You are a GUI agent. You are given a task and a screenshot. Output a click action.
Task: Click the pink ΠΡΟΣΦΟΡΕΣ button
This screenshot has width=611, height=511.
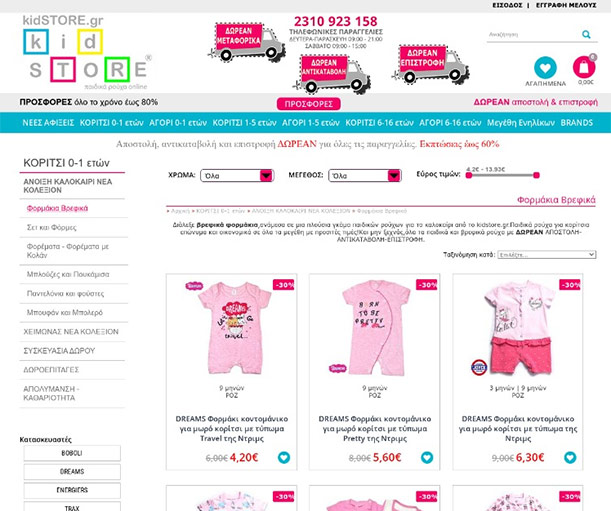(309, 104)
